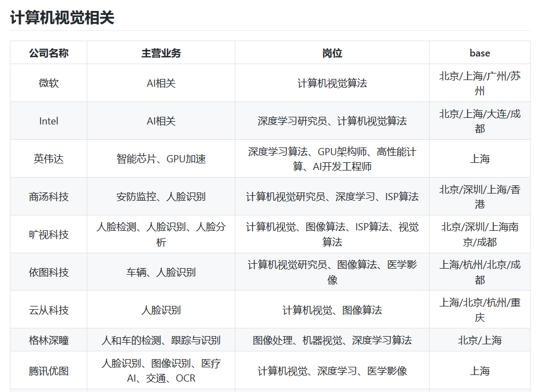This screenshot has height=392, width=541.
Task: Click the company cell 商汤科技
Action: (49, 196)
